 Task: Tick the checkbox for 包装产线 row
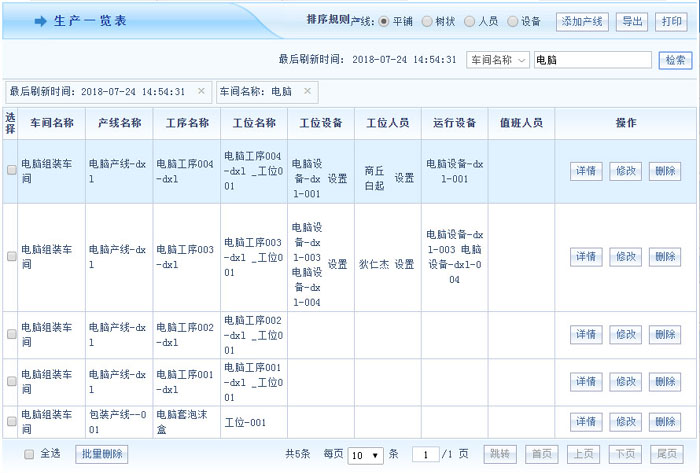(11, 421)
